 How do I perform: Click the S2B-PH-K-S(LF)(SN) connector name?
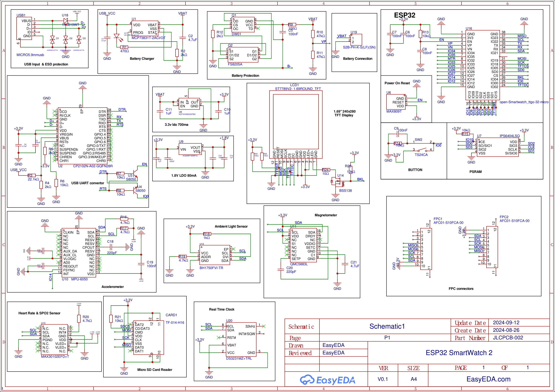coord(359,47)
